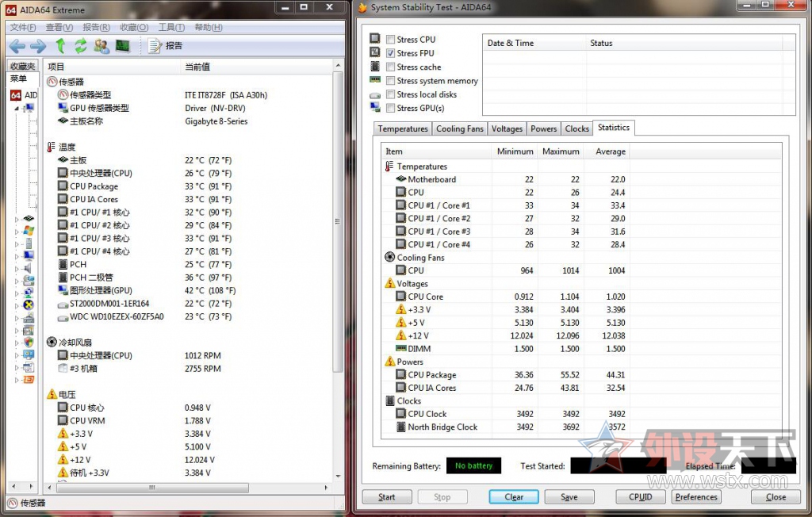Open the 文件(F) menu
The image size is (812, 517).
point(23,27)
